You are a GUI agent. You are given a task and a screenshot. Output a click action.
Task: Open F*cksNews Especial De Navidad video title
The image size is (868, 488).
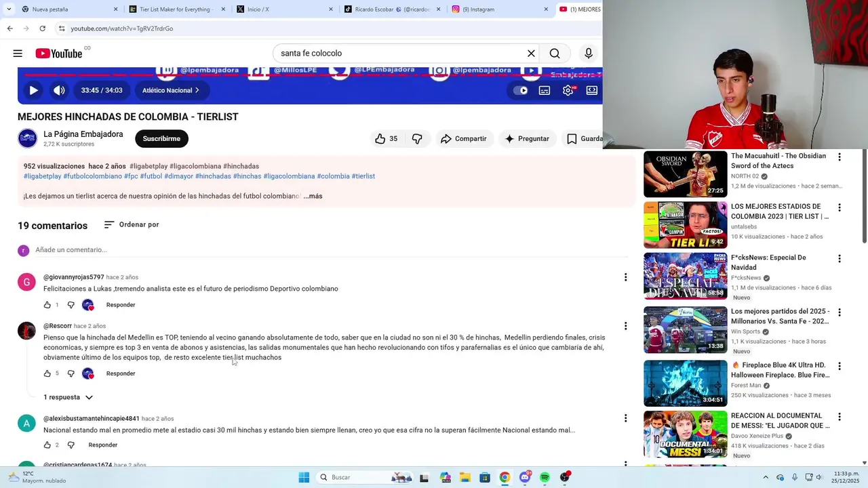[x=768, y=262]
